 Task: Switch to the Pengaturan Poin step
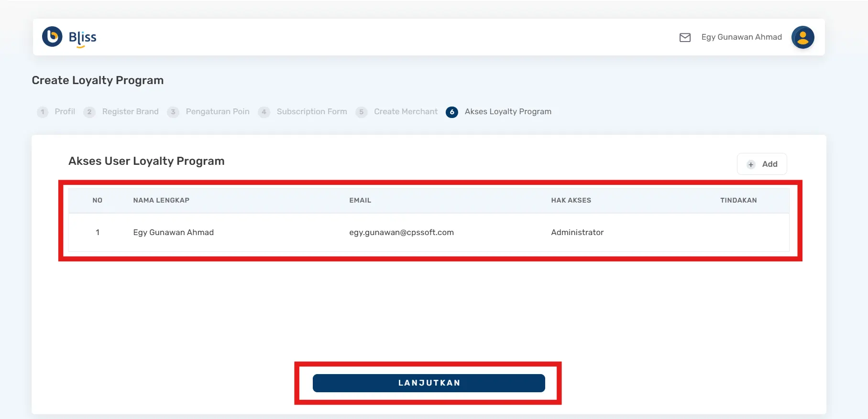(217, 111)
